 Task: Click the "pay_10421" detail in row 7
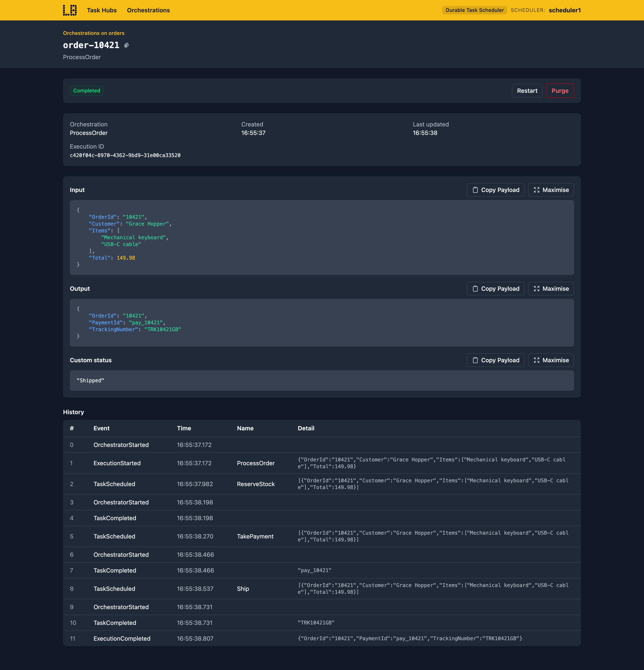(314, 571)
